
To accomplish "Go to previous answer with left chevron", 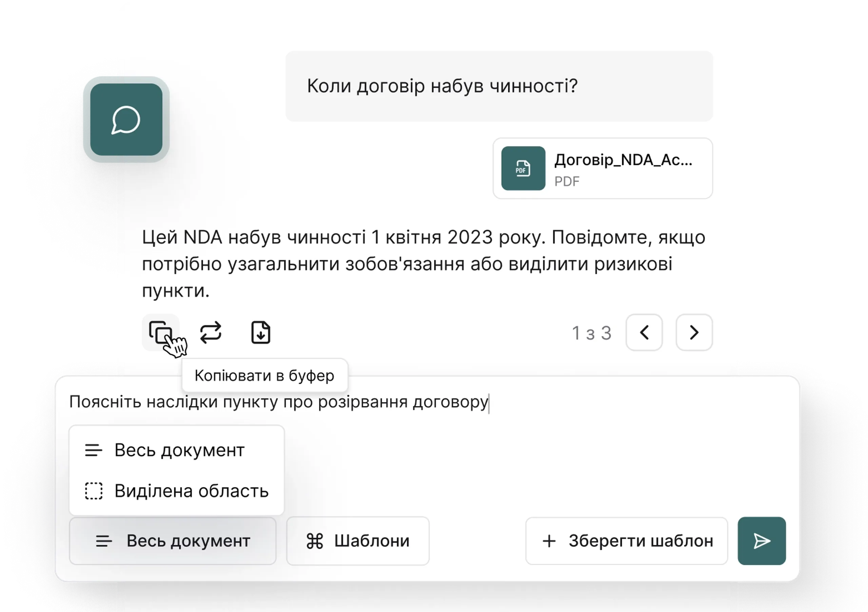I will tap(644, 332).
